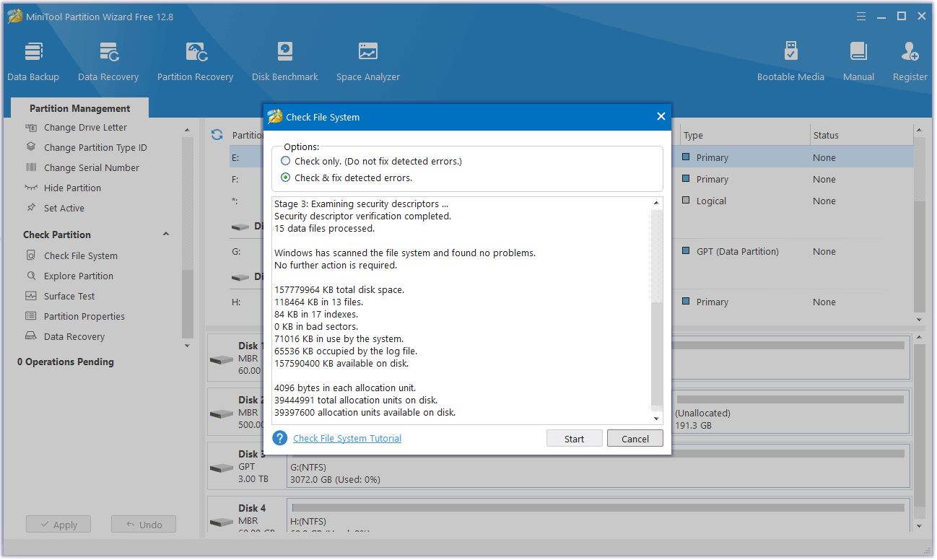This screenshot has height=560, width=937.
Task: Close the Check File System dialog
Action: coord(661,117)
